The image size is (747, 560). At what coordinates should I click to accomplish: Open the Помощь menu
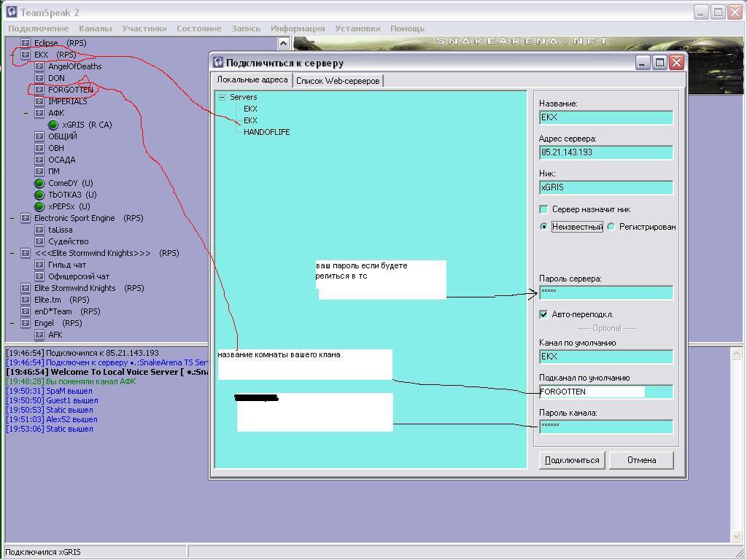407,28
